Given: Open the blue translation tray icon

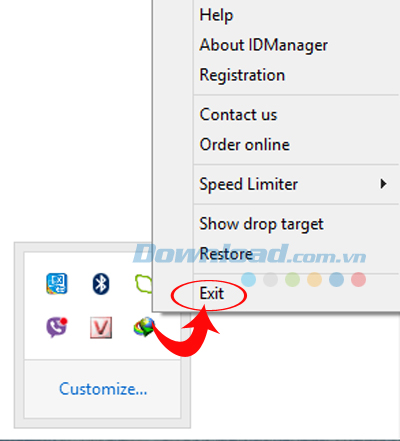Looking at the screenshot, I should (x=57, y=284).
